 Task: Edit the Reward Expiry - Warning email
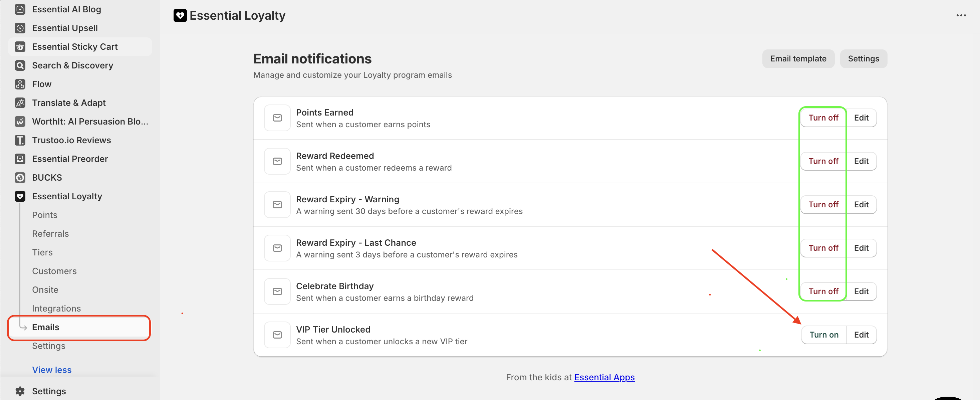(x=861, y=204)
